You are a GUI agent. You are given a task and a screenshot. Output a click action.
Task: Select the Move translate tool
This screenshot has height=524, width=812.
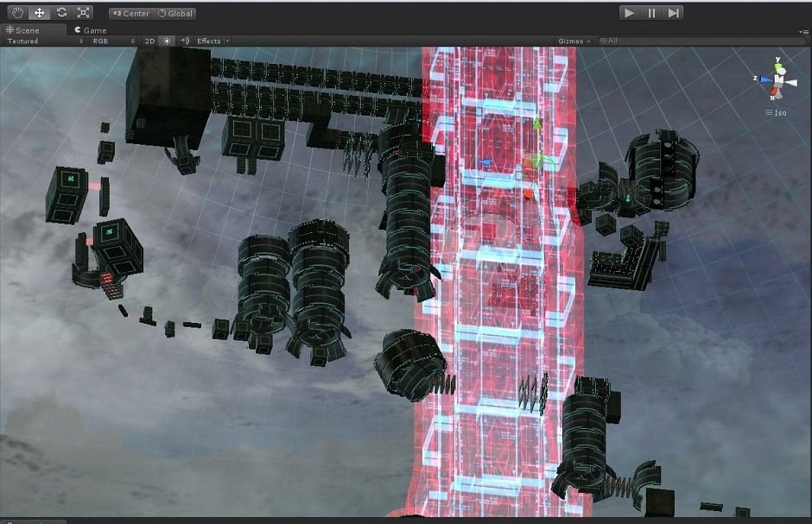click(x=40, y=13)
